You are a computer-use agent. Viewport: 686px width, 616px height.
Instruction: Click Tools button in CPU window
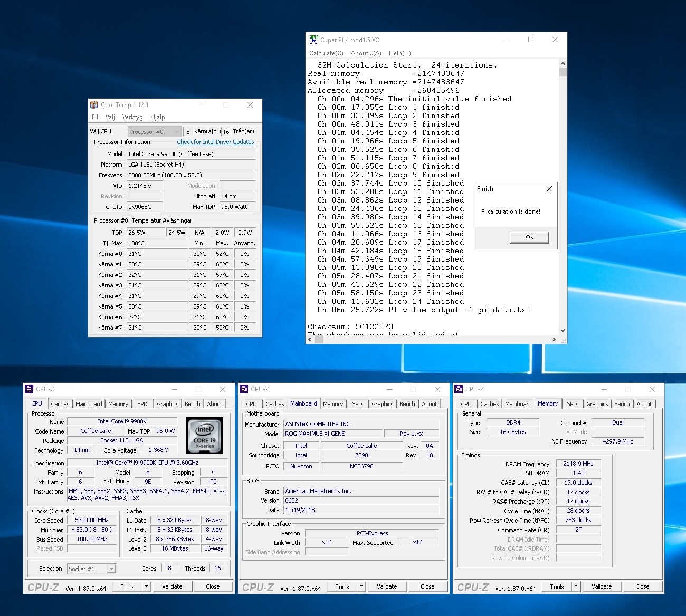127,586
